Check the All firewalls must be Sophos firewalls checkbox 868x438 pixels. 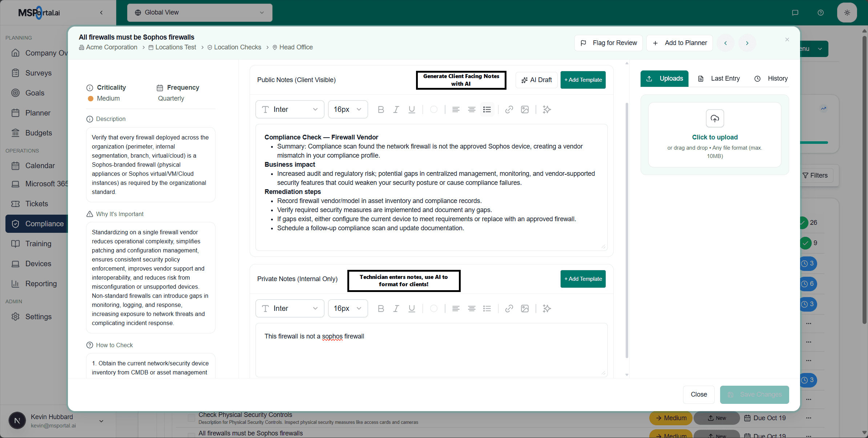[x=191, y=435]
